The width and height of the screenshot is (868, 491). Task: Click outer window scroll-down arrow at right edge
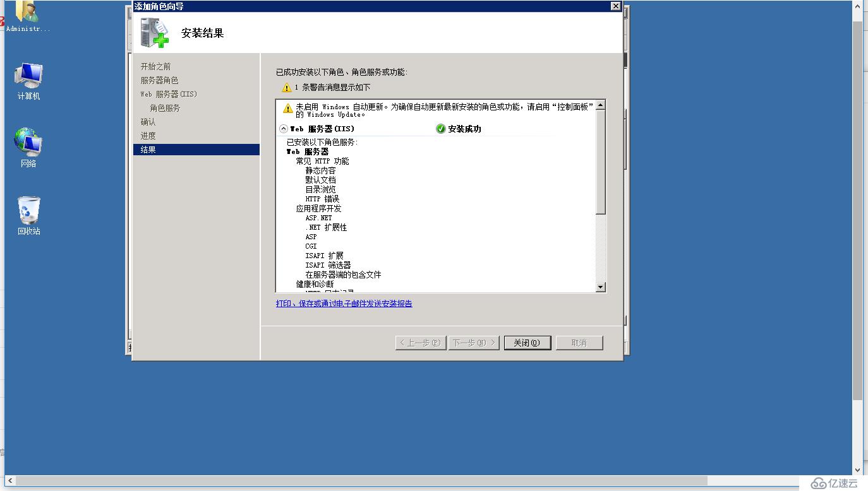pos(858,470)
